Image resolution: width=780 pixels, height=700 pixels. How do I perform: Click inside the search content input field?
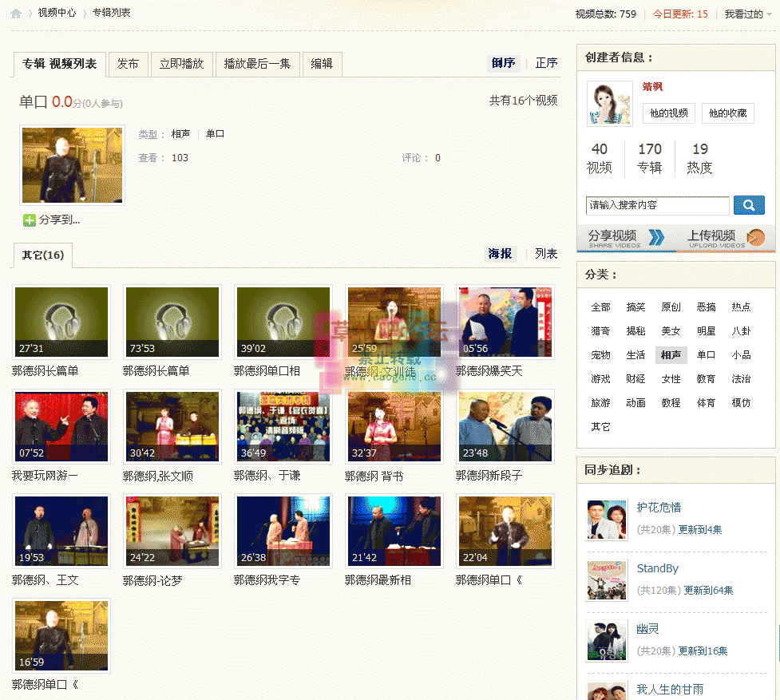click(657, 205)
